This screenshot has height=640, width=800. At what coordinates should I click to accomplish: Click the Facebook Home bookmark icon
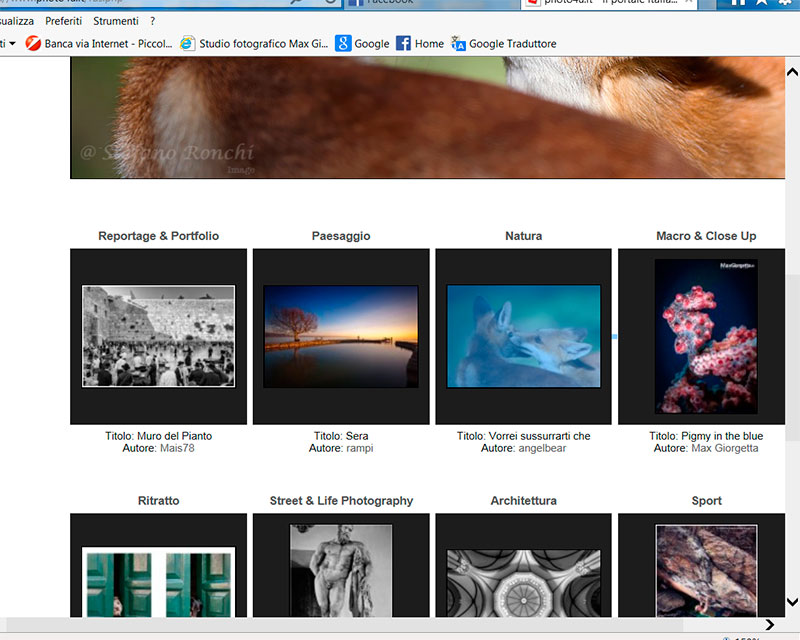coord(403,43)
